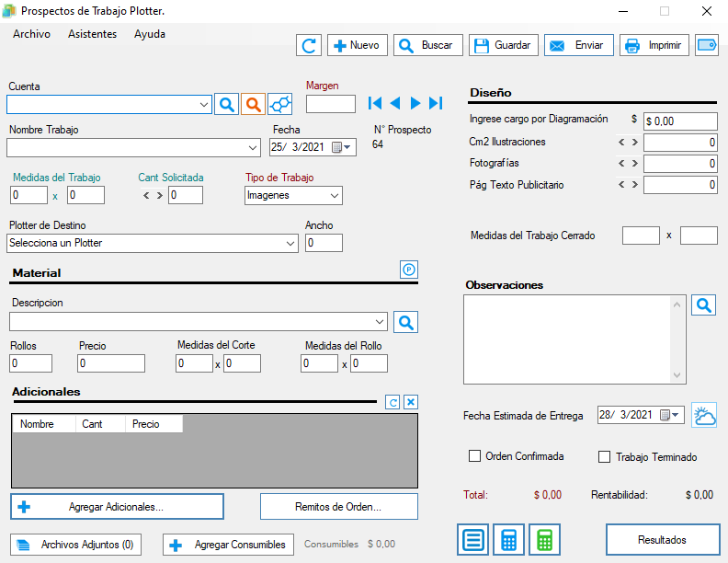
Task: Click Agregar Consumibles button
Action: point(229,545)
